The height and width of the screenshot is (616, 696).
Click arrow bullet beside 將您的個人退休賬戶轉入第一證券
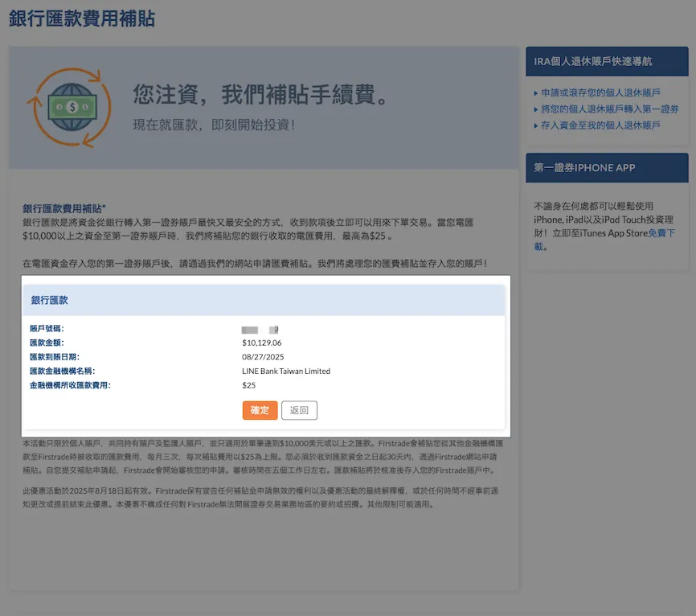536,110
